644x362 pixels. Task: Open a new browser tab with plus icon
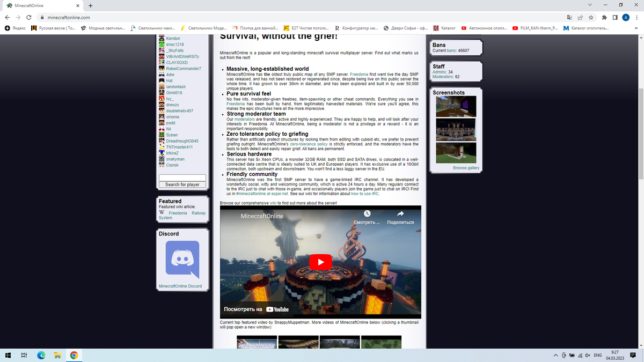tap(90, 5)
